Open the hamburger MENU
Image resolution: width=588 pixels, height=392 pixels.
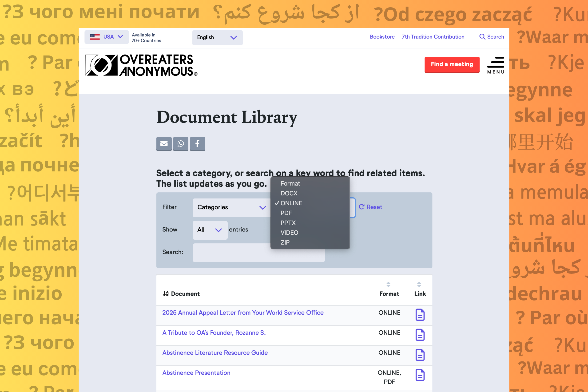[496, 64]
